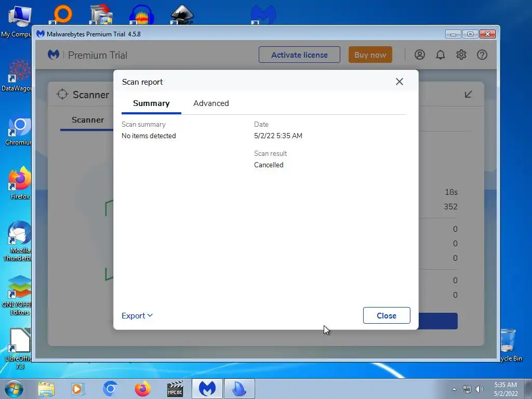
Task: Open the account profile icon
Action: (420, 55)
